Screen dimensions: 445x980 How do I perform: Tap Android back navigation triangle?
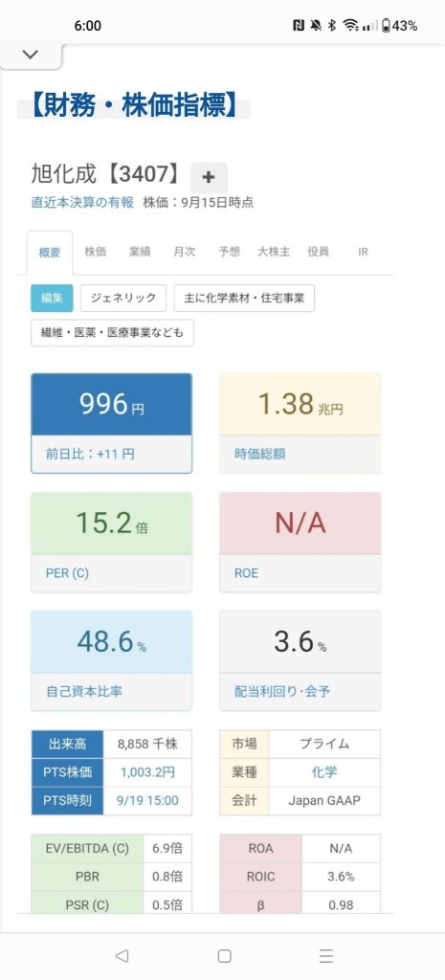(x=122, y=956)
